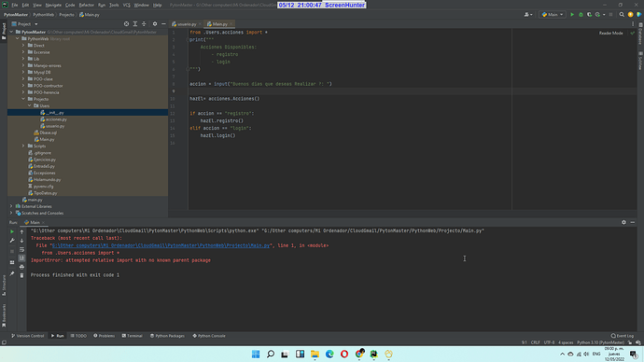Image resolution: width=644 pixels, height=362 pixels.
Task: Open the Project view selector dropdown
Action: [x=24, y=24]
